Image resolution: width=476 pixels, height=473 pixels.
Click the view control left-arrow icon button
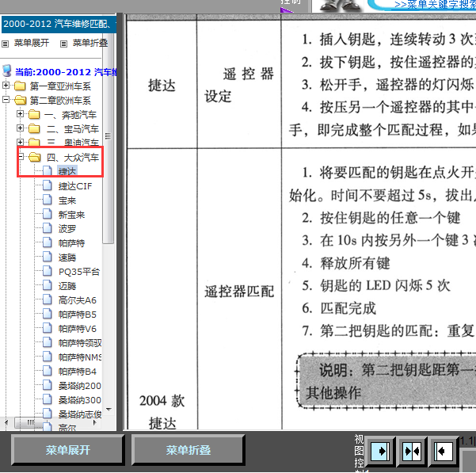[x=444, y=452]
